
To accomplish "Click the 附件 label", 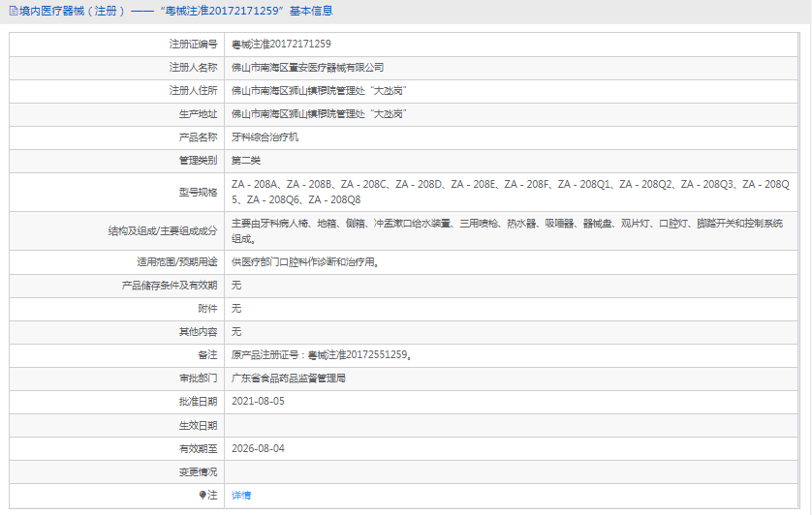I will 207,309.
